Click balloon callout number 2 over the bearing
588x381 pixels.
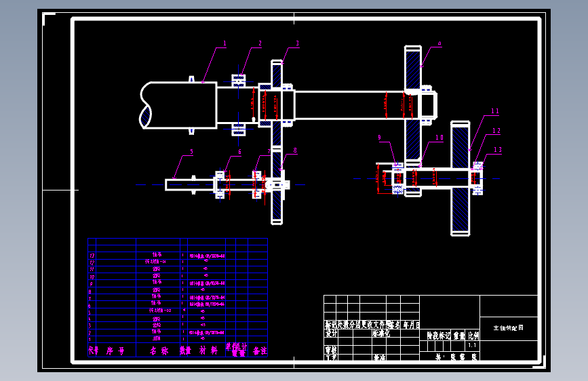[x=260, y=43]
